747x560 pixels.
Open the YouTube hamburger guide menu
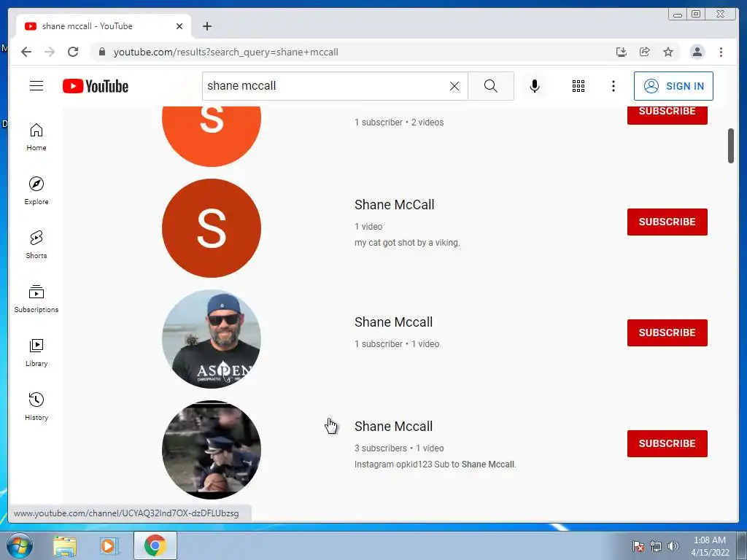(36, 86)
